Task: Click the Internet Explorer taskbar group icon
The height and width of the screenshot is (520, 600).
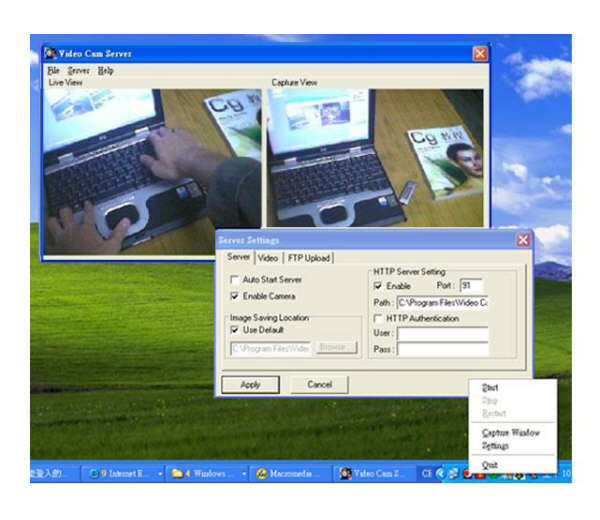Action: click(94, 474)
